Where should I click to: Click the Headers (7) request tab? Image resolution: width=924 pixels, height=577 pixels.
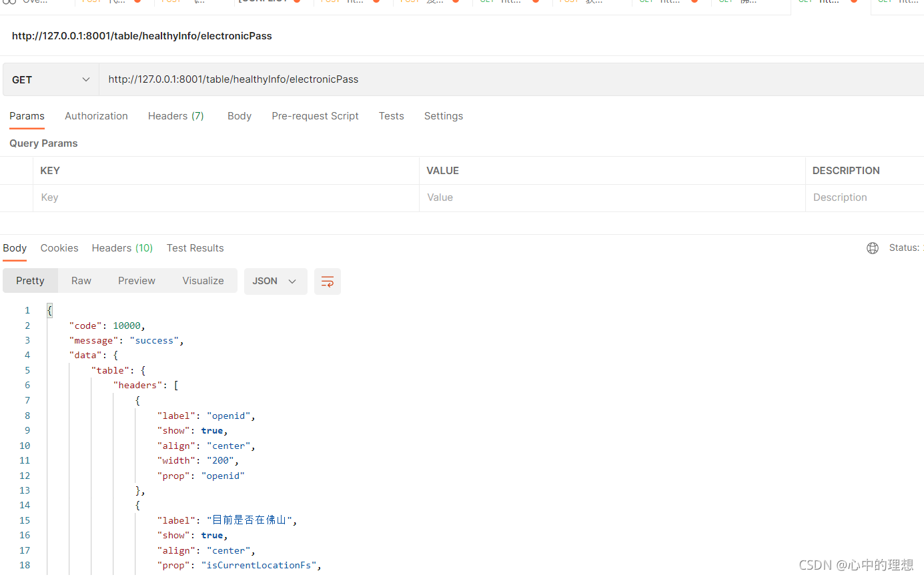tap(175, 115)
